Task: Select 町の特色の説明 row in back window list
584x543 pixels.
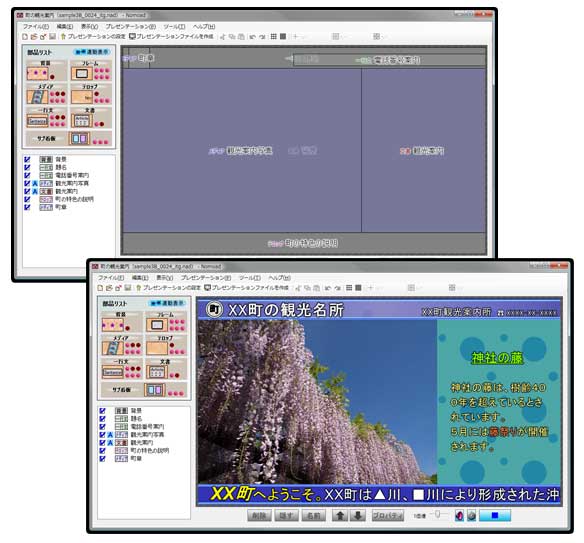Action: (x=68, y=199)
